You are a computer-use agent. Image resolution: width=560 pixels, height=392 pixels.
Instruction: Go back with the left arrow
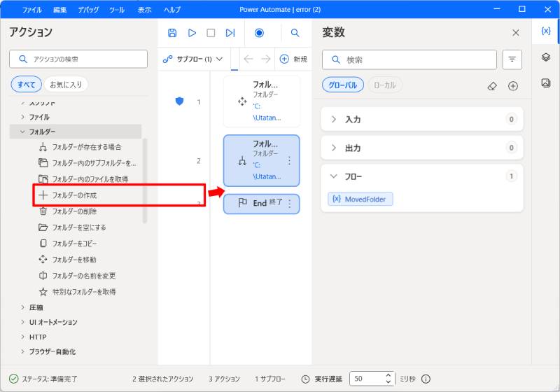[x=248, y=59]
